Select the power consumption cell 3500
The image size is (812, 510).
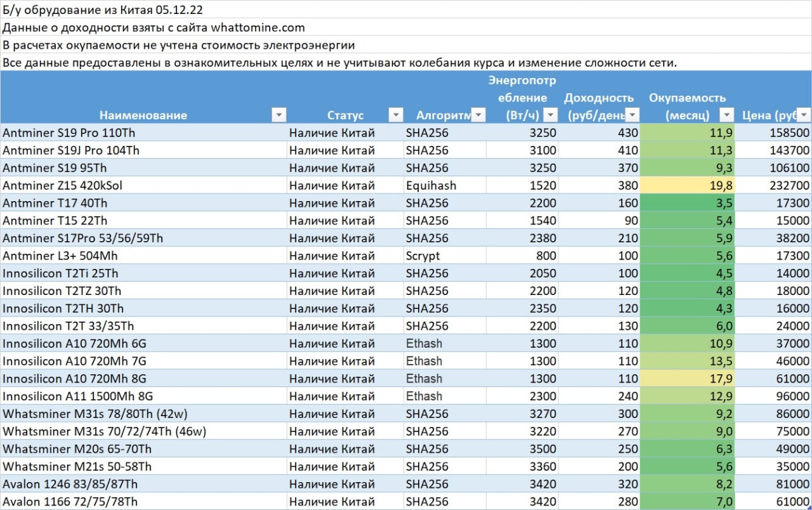[523, 448]
